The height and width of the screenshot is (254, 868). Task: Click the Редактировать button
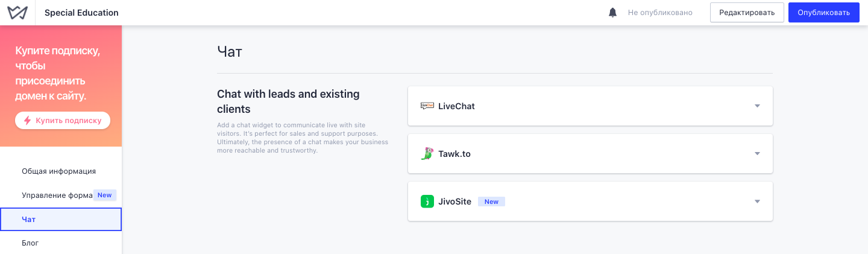tap(747, 13)
